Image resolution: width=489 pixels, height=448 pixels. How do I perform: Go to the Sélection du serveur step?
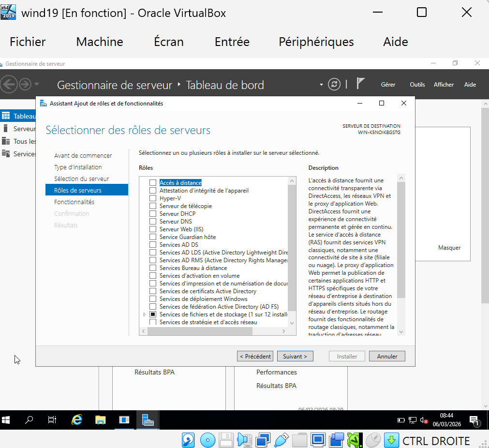click(x=82, y=179)
